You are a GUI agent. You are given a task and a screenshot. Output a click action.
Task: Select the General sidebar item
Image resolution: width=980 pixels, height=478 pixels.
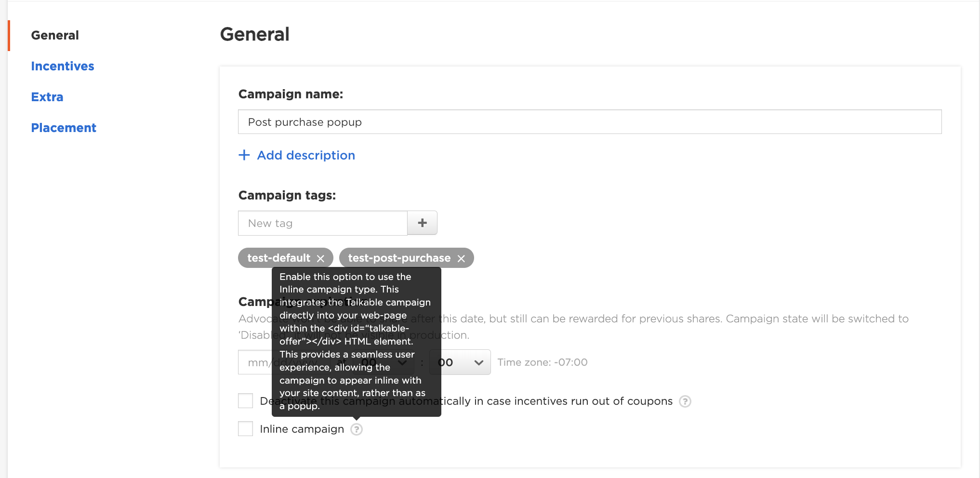tap(55, 35)
